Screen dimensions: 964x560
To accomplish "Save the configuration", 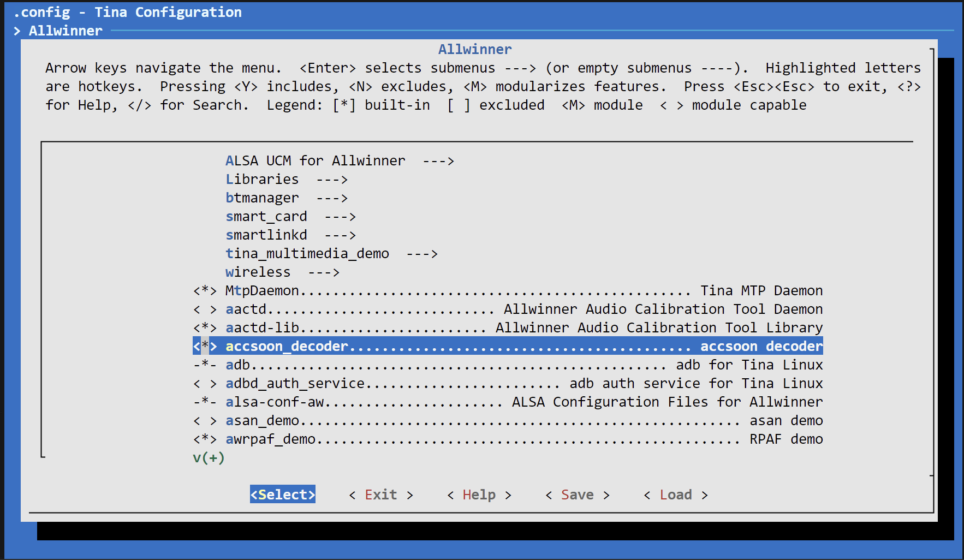I will (x=577, y=495).
